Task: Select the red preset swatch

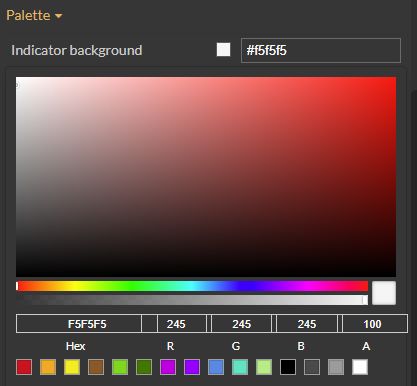Action: 24,367
